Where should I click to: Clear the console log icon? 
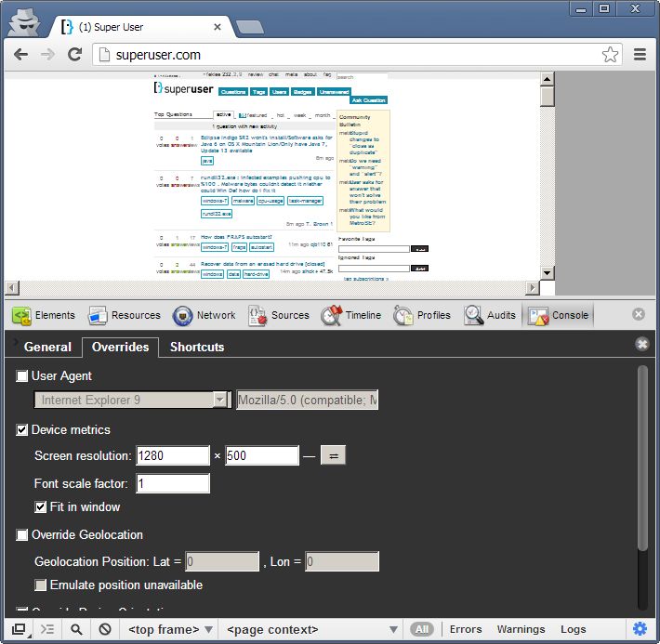pyautogui.click(x=105, y=629)
